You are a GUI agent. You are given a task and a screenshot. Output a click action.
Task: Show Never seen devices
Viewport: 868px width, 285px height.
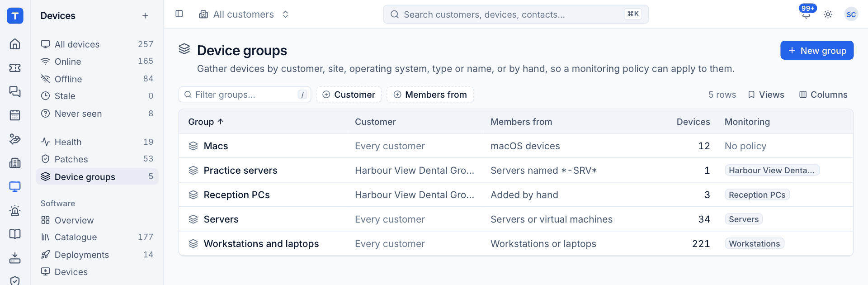(97, 114)
